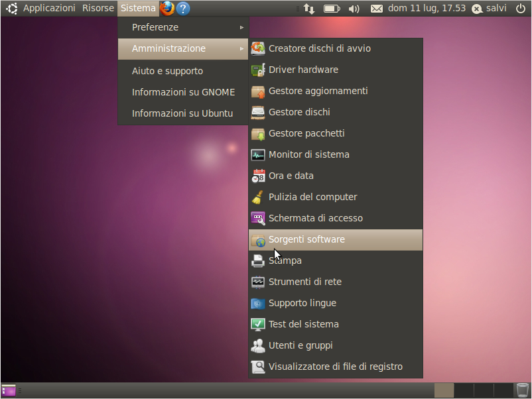
Task: Switch to the first highlighted workspace
Action: pyautogui.click(x=444, y=390)
